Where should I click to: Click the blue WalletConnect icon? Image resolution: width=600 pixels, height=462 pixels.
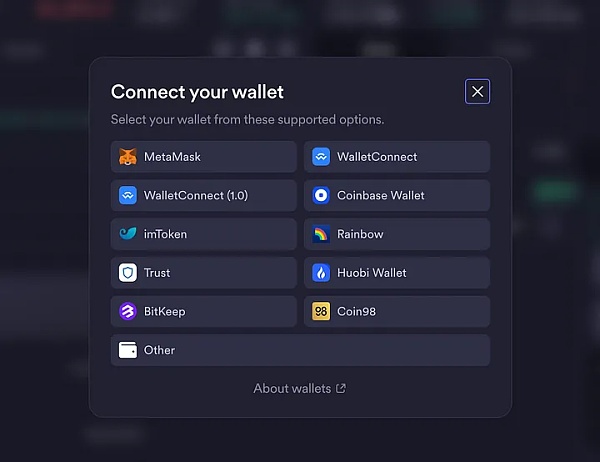coord(321,157)
